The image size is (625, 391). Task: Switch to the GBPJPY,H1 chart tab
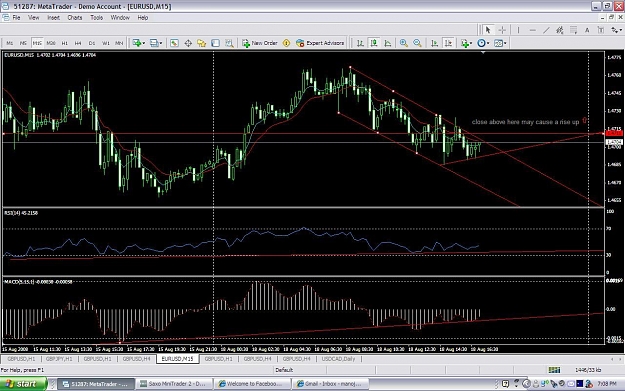(x=59, y=359)
